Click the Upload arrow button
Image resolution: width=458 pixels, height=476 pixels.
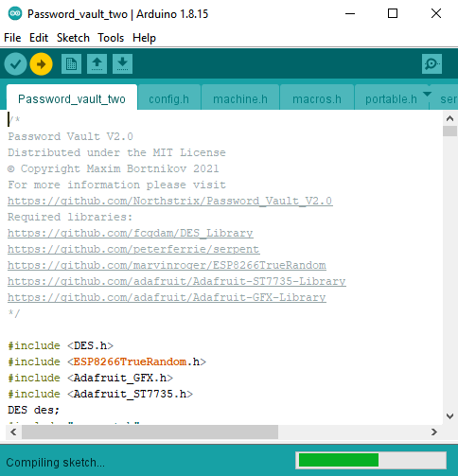pos(41,64)
